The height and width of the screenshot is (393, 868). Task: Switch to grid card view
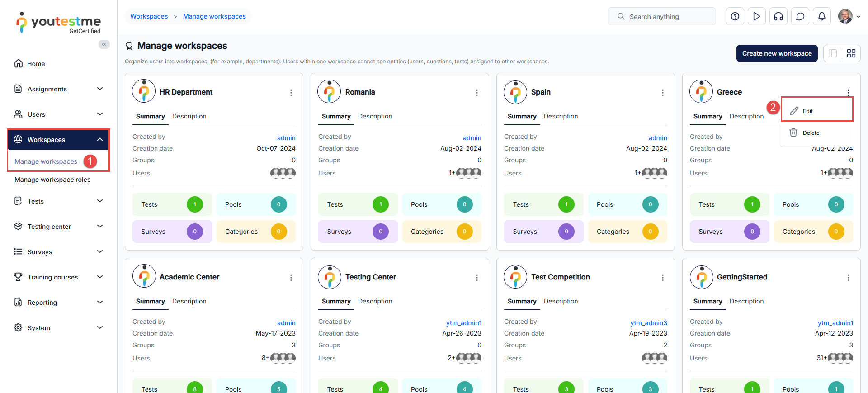(851, 53)
